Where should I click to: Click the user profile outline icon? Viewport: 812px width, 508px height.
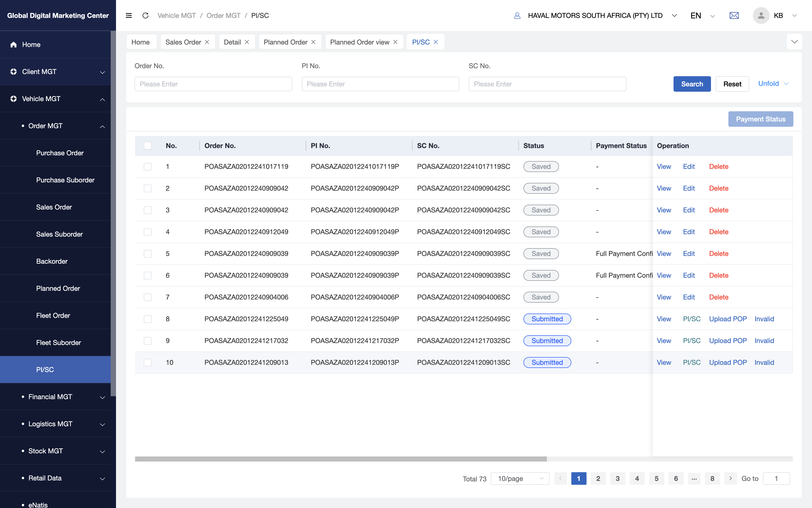(x=517, y=15)
